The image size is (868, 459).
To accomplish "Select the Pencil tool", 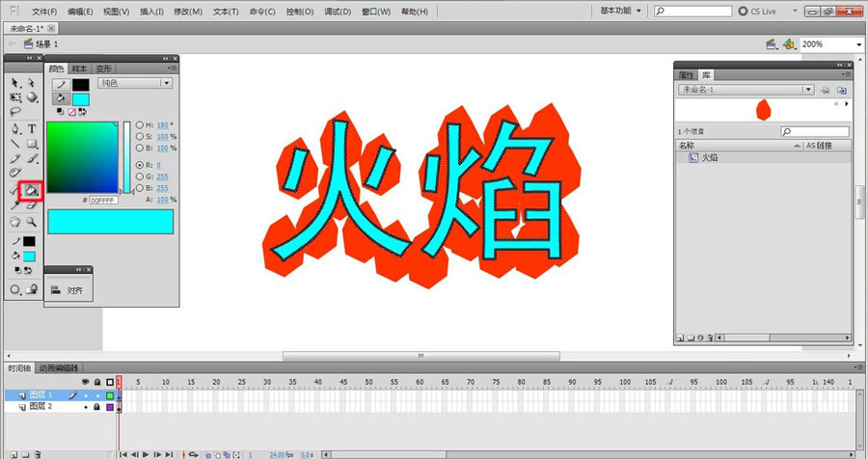I will [x=15, y=159].
